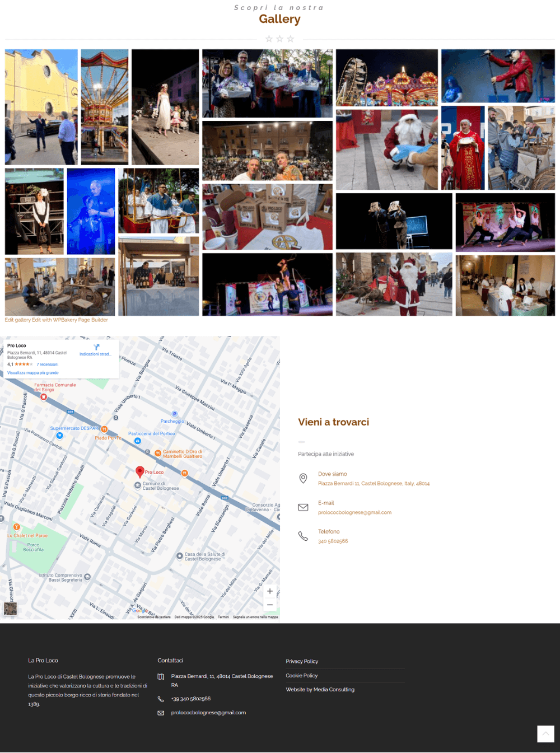
Task: Click the Vieni a trovarci heading
Action: tap(333, 422)
